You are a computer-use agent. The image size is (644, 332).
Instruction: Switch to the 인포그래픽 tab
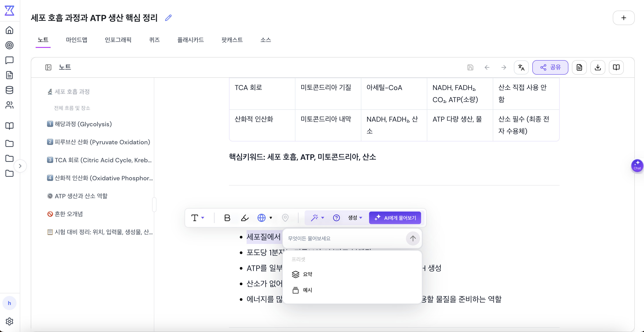pyautogui.click(x=118, y=40)
